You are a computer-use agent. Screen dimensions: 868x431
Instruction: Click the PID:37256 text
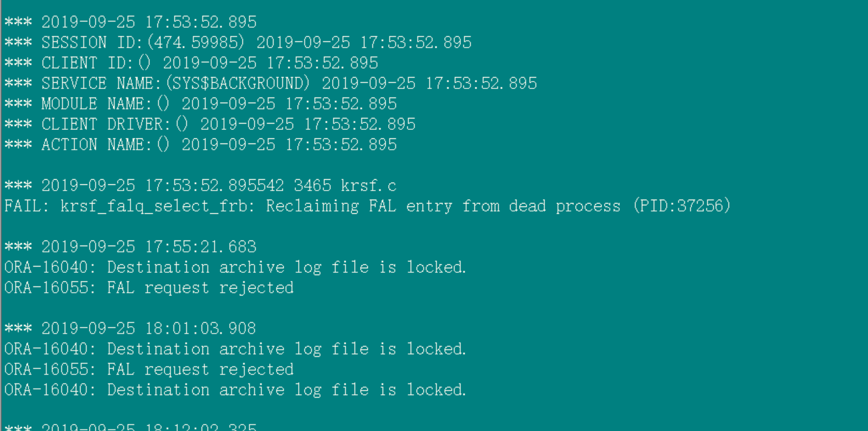[682, 206]
